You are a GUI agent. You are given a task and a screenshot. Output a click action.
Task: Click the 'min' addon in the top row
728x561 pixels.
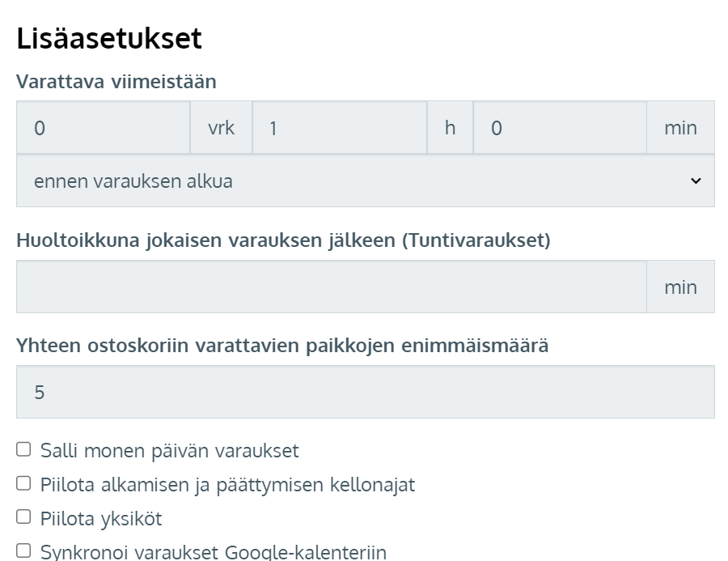coord(680,128)
